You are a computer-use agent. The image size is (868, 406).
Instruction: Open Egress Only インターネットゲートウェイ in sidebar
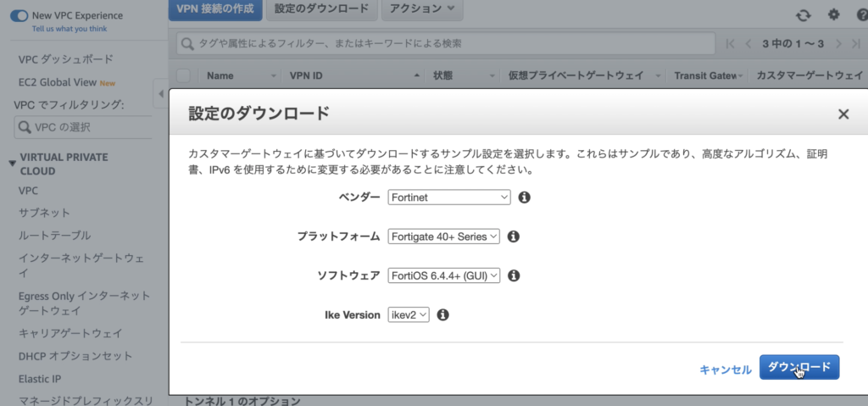pos(84,303)
